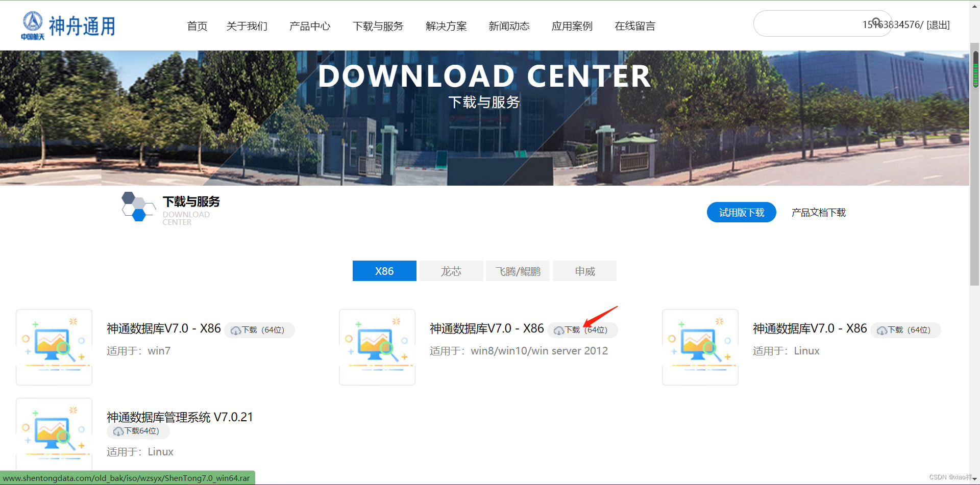The height and width of the screenshot is (485, 980).
Task: Open 产品中心 in the navigation
Action: [310, 26]
